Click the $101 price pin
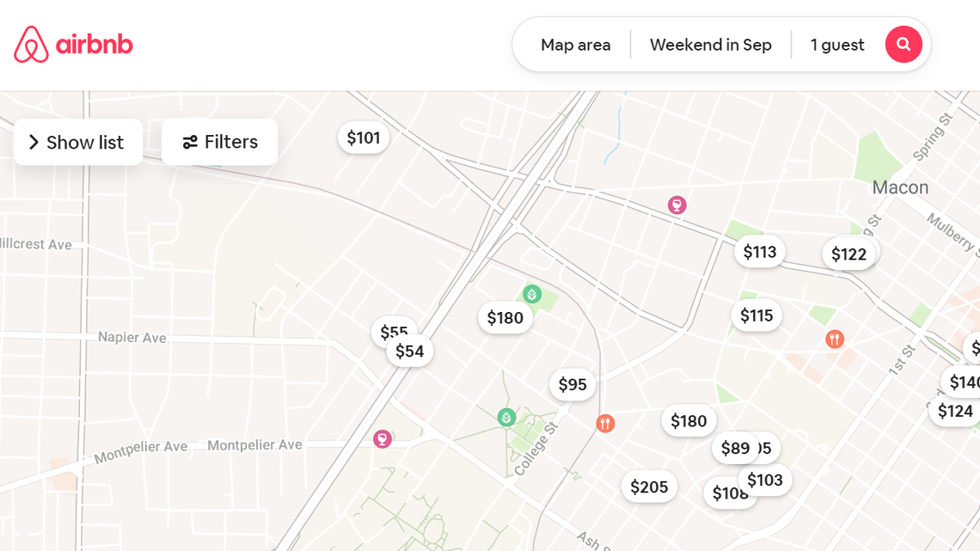Image resolution: width=980 pixels, height=551 pixels. 363,137
